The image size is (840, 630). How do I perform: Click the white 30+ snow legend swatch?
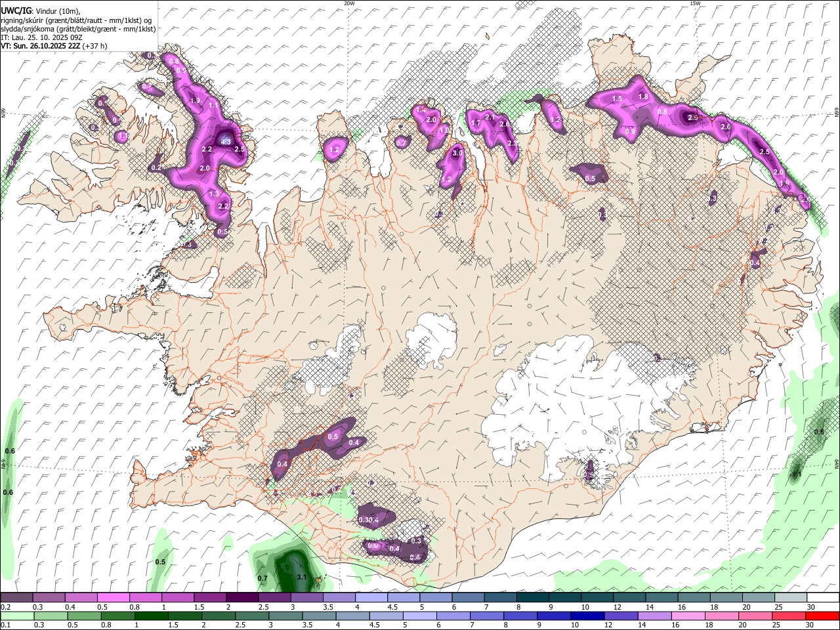pos(823,598)
